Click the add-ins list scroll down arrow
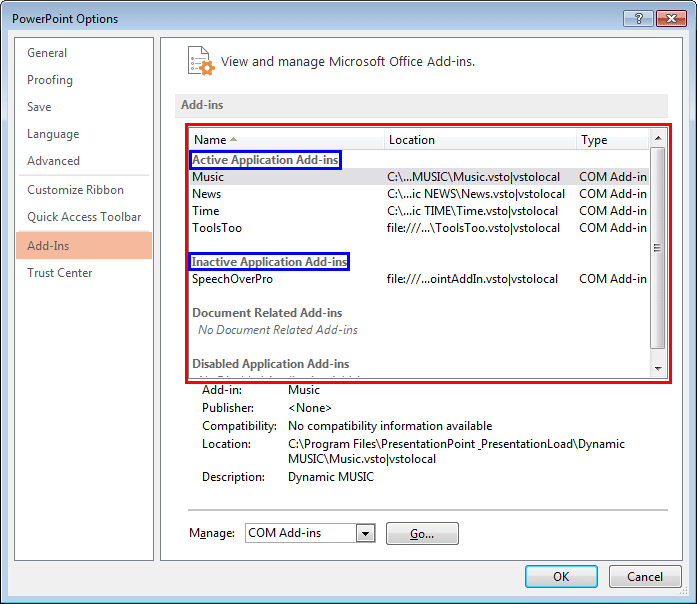The image size is (697, 604). (x=658, y=368)
